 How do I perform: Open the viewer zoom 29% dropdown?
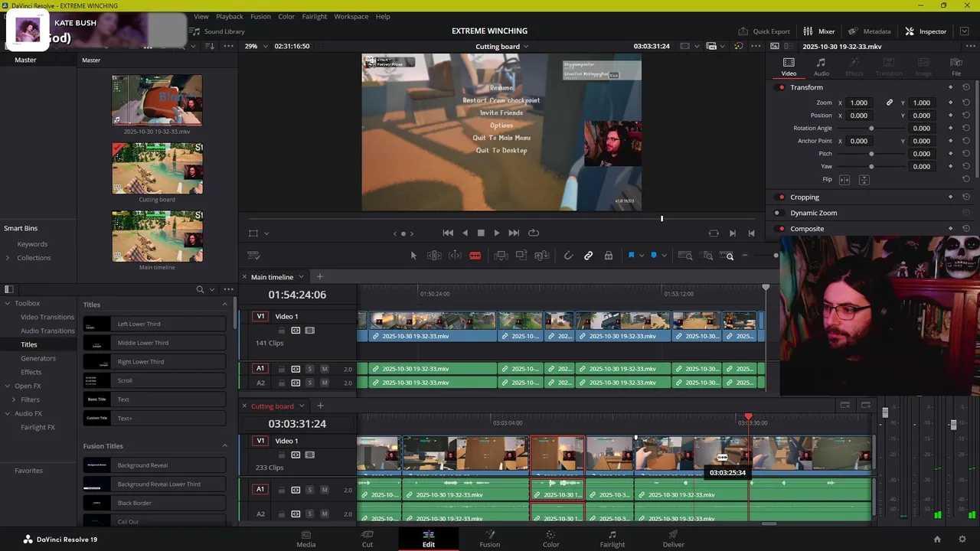[256, 46]
